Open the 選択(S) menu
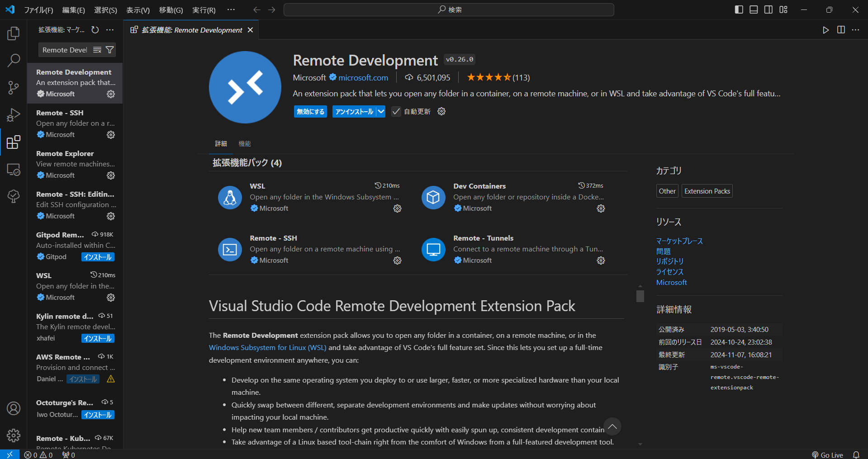Screen dimensions: 868x459 coord(105,10)
